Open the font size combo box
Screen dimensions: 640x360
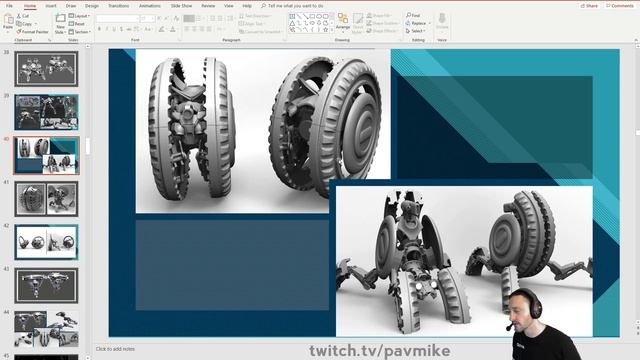pyautogui.click(x=147, y=19)
